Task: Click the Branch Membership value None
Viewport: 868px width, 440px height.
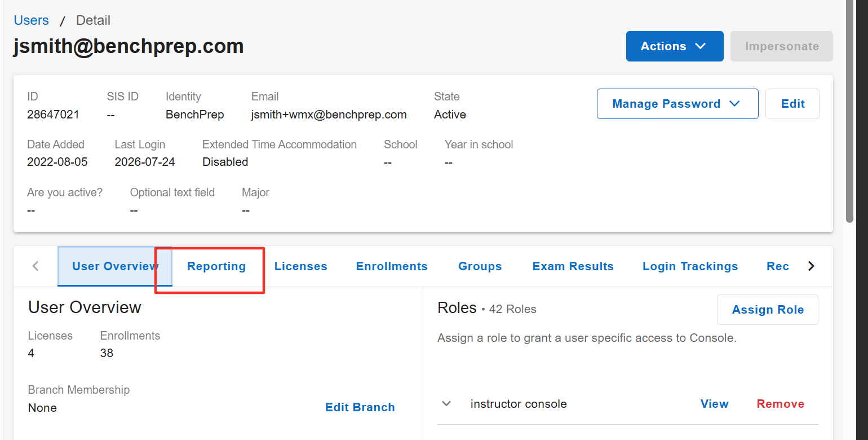Action: pyautogui.click(x=42, y=408)
